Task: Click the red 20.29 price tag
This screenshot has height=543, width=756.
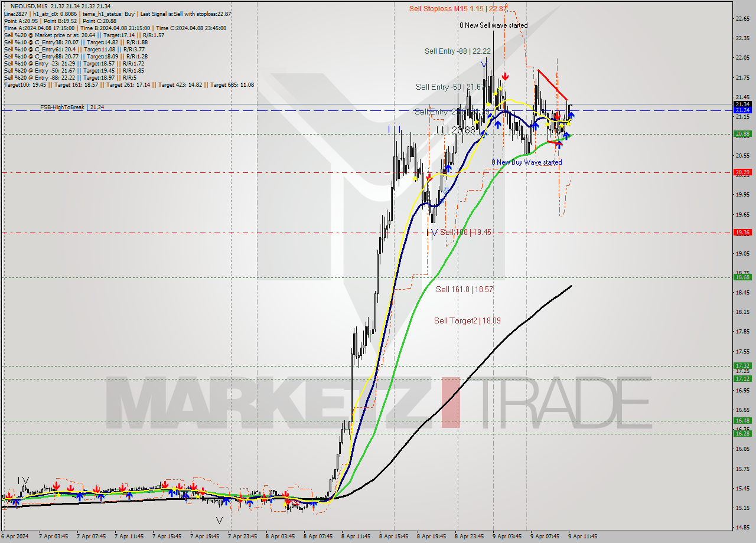Action: tap(742, 172)
